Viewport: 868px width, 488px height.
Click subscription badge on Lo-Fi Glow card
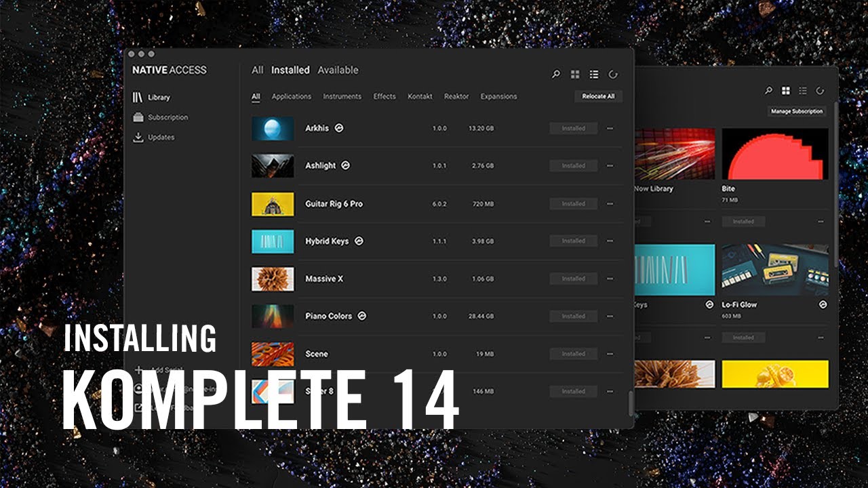tap(823, 305)
